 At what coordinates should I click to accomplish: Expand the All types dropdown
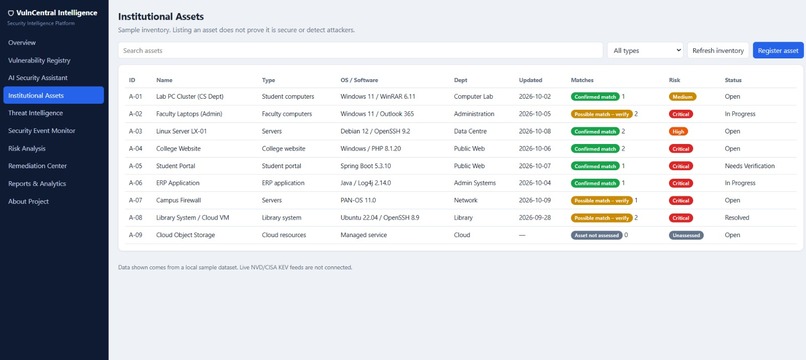pos(645,50)
